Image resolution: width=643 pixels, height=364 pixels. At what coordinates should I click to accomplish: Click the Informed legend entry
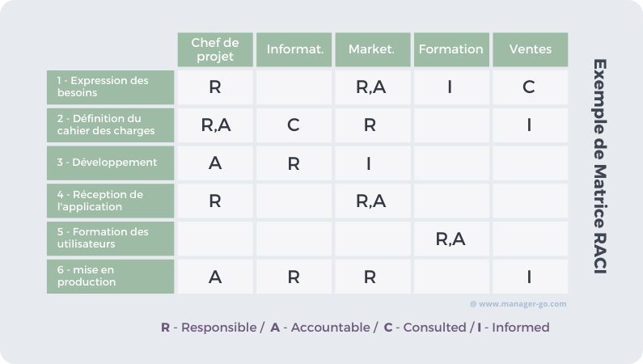[514, 328]
